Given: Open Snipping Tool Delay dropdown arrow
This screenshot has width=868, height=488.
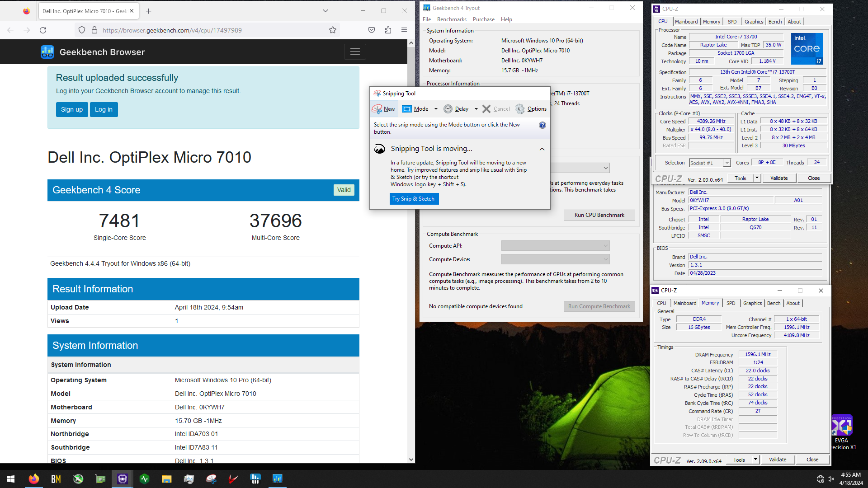Looking at the screenshot, I should (476, 109).
